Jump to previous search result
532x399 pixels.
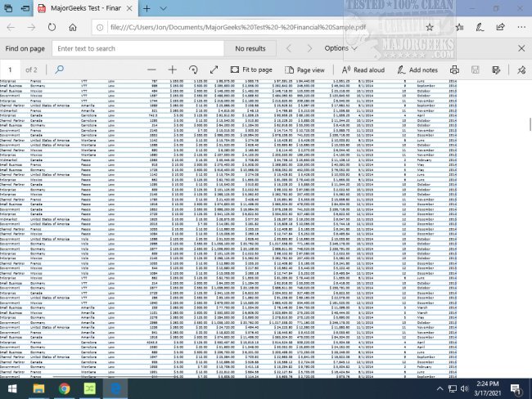click(x=289, y=48)
